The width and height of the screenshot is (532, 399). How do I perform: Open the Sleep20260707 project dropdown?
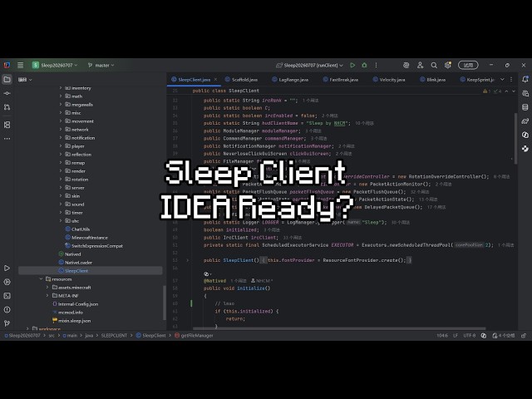55,65
